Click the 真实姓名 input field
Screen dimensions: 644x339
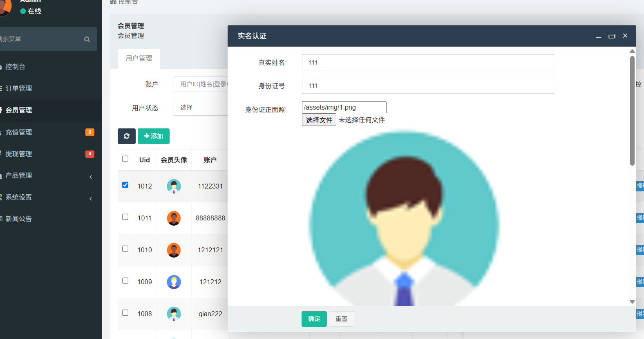(427, 63)
